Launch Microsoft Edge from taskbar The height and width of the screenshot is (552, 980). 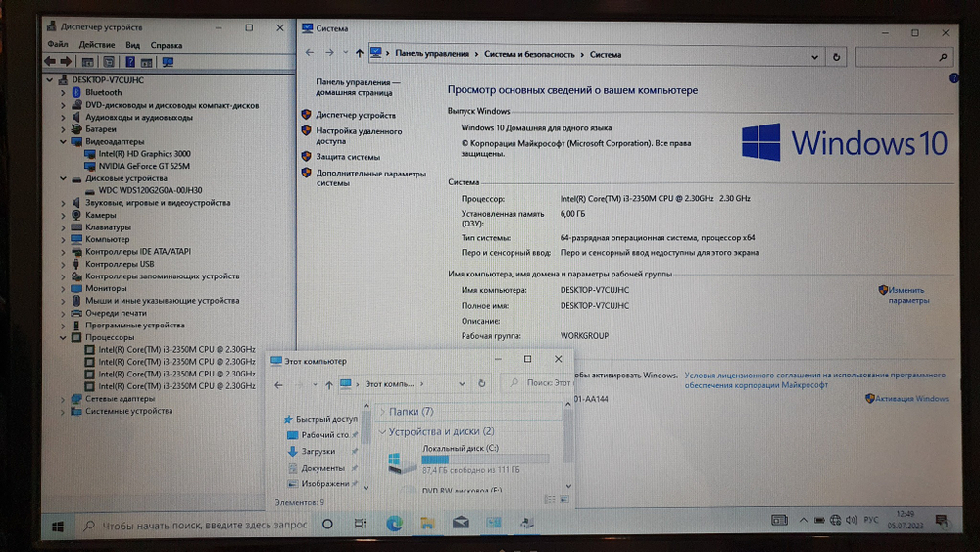point(394,524)
